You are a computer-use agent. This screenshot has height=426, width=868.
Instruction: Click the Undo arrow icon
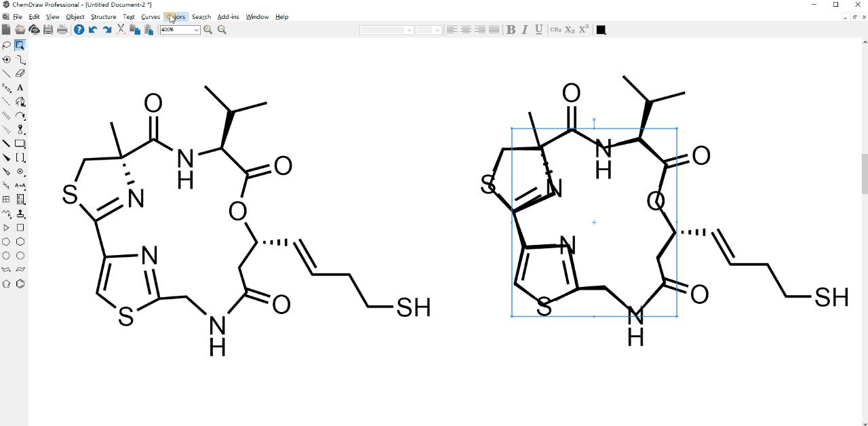click(x=93, y=29)
